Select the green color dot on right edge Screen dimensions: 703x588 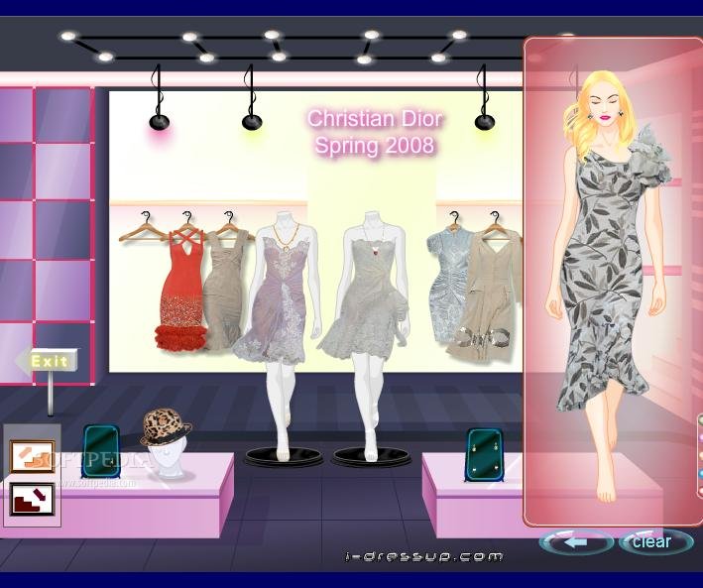[x=700, y=420]
